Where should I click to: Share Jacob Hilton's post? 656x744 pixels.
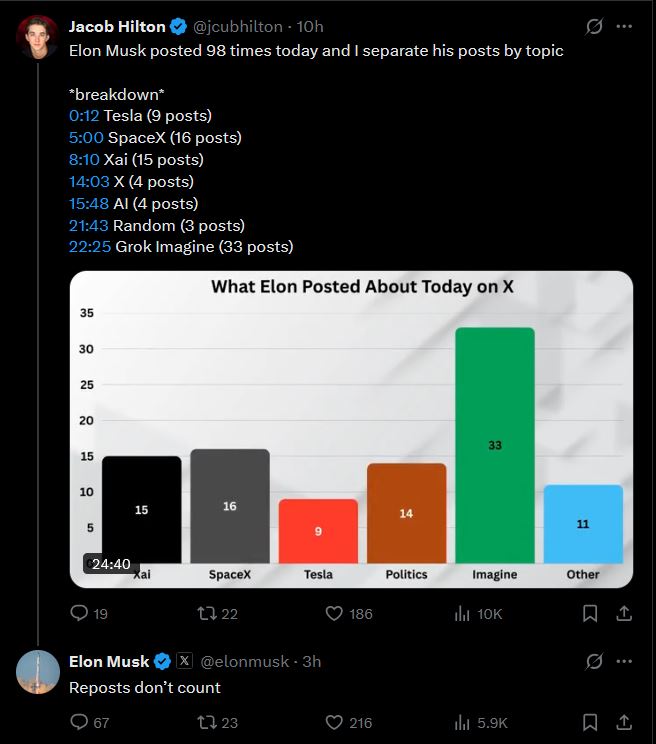pyautogui.click(x=624, y=614)
